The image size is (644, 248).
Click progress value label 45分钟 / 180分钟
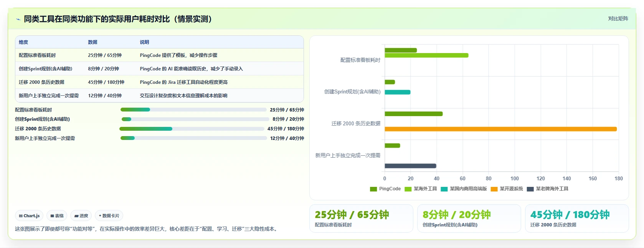[286, 129]
